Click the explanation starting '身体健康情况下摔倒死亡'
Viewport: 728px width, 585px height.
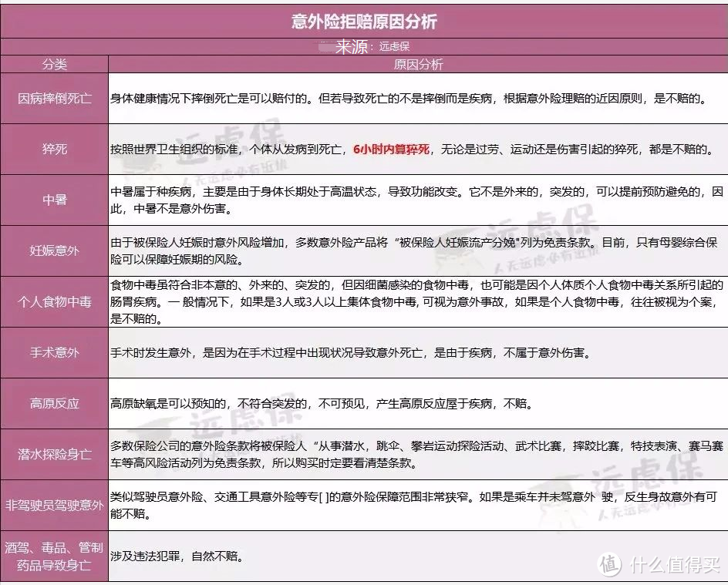coord(408,99)
